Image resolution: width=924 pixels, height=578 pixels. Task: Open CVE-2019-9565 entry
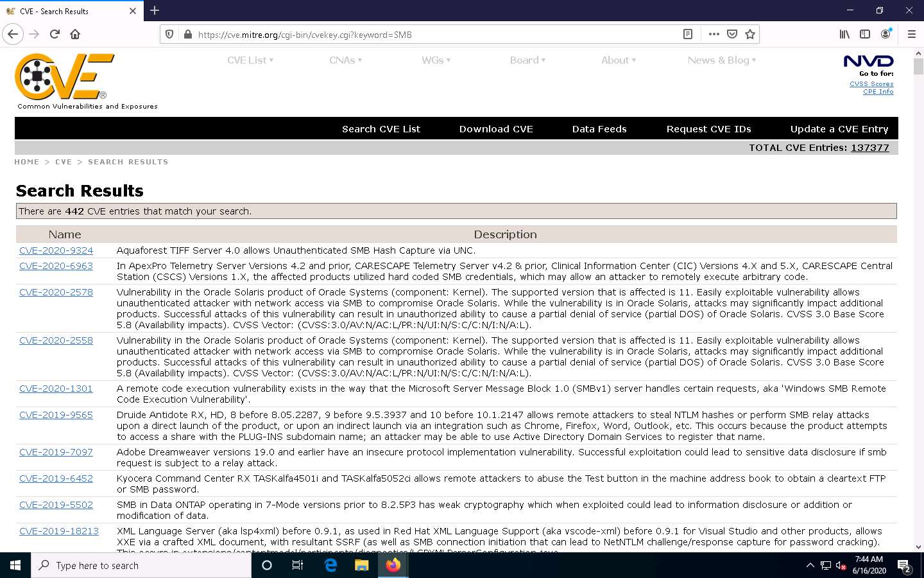(x=56, y=415)
